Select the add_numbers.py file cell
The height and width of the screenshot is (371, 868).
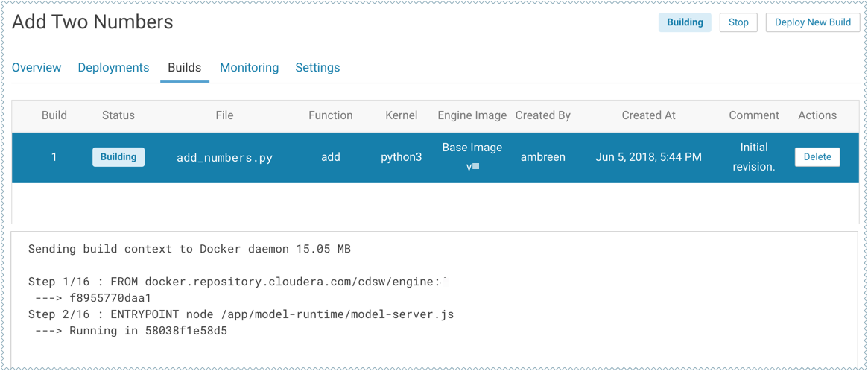(224, 158)
